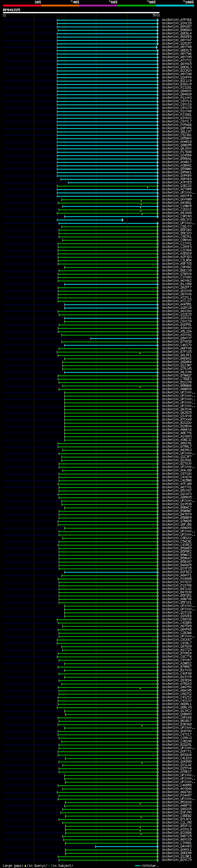
Task: Click the =100char. scale legend
Action: 147,865
